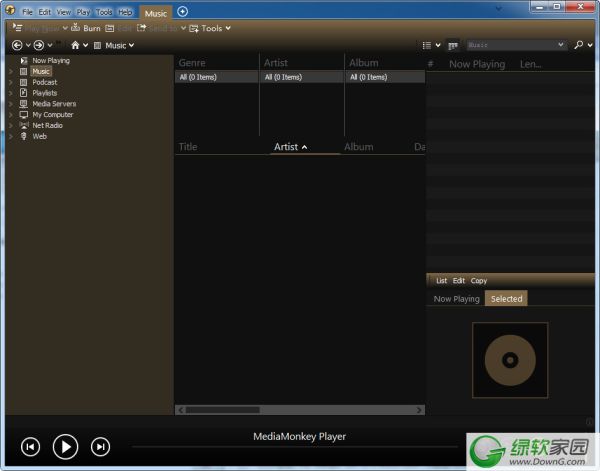This screenshot has width=600, height=471.
Task: Open the Edit menu
Action: pyautogui.click(x=44, y=12)
